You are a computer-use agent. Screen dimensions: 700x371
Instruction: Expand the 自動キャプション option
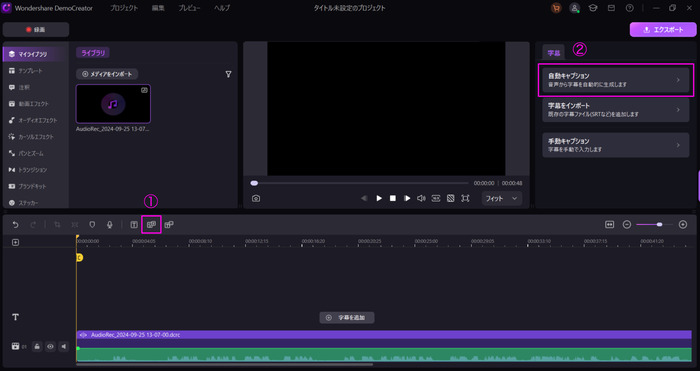click(616, 80)
